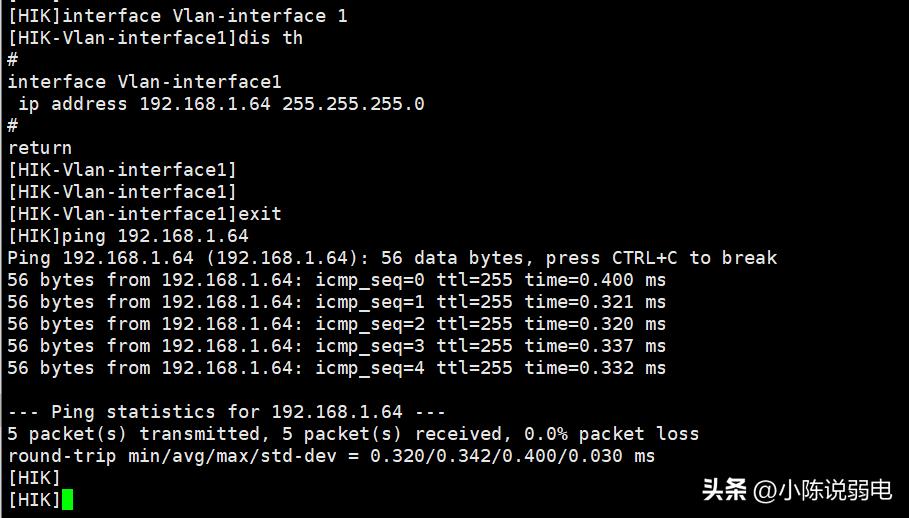Viewport: 909px width, 518px height.
Task: Click the "[HIK-Vlan-interface1]exit" command line
Action: (145, 214)
